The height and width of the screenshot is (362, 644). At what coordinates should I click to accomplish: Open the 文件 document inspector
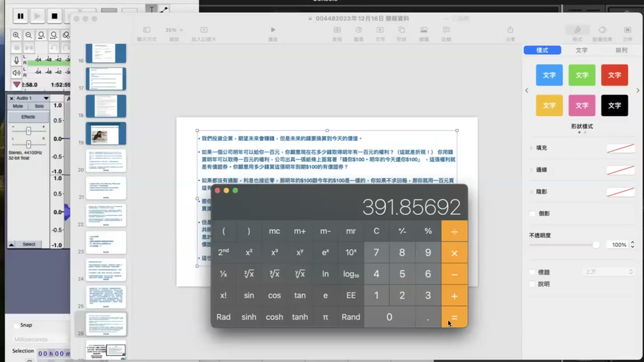coord(627,30)
